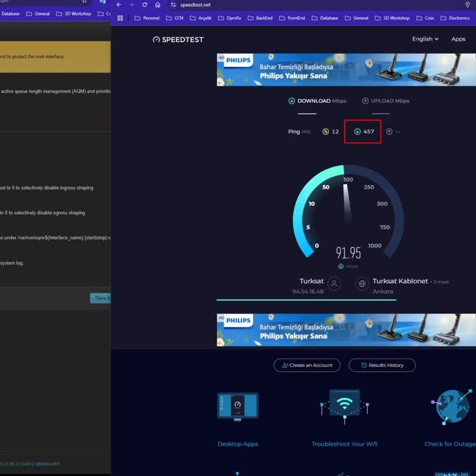The width and height of the screenshot is (476, 476).
Task: Open 3D Workshop folder in left window
Action: tap(74, 14)
